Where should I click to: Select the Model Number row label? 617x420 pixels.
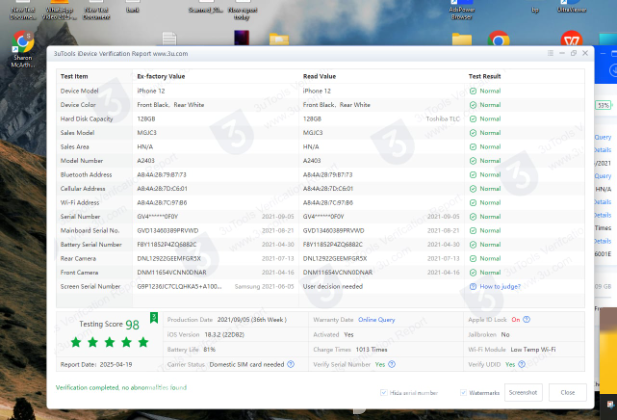[x=81, y=161]
